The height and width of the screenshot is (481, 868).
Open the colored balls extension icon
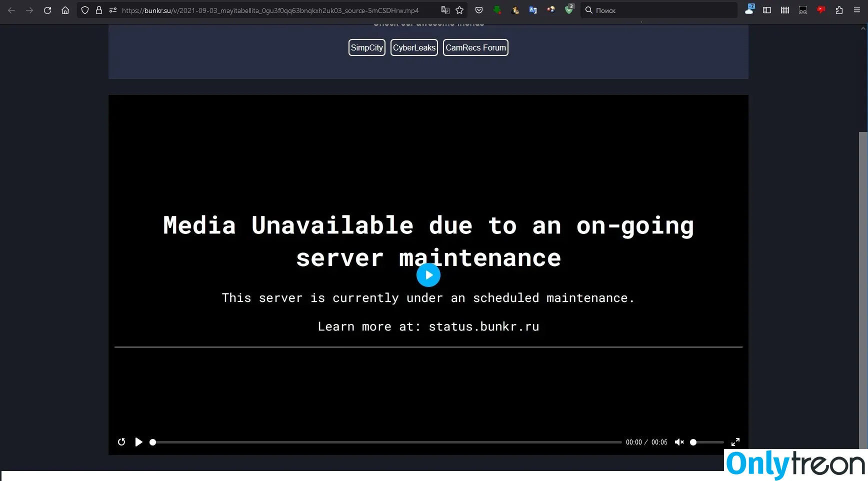pos(551,9)
